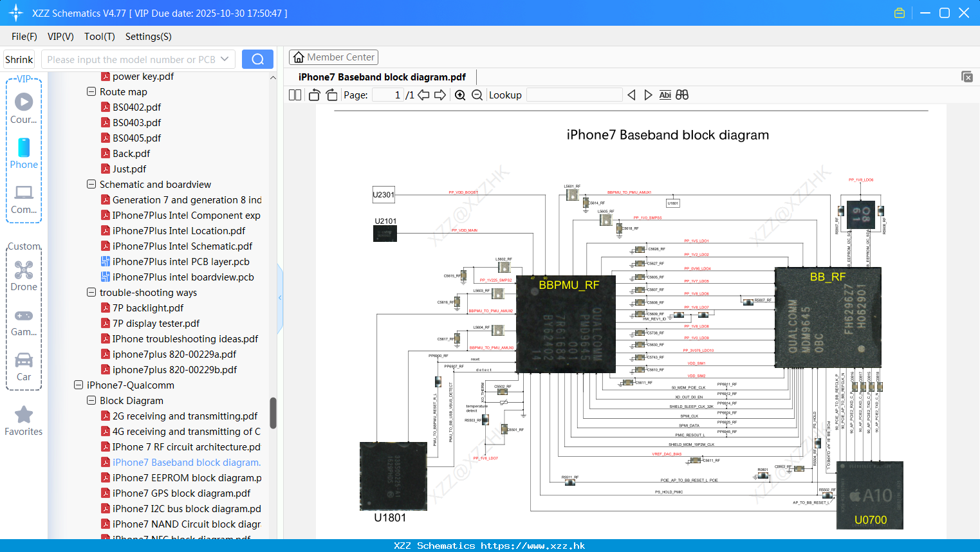Open the Tool(T) menu
The image size is (980, 552).
(100, 37)
